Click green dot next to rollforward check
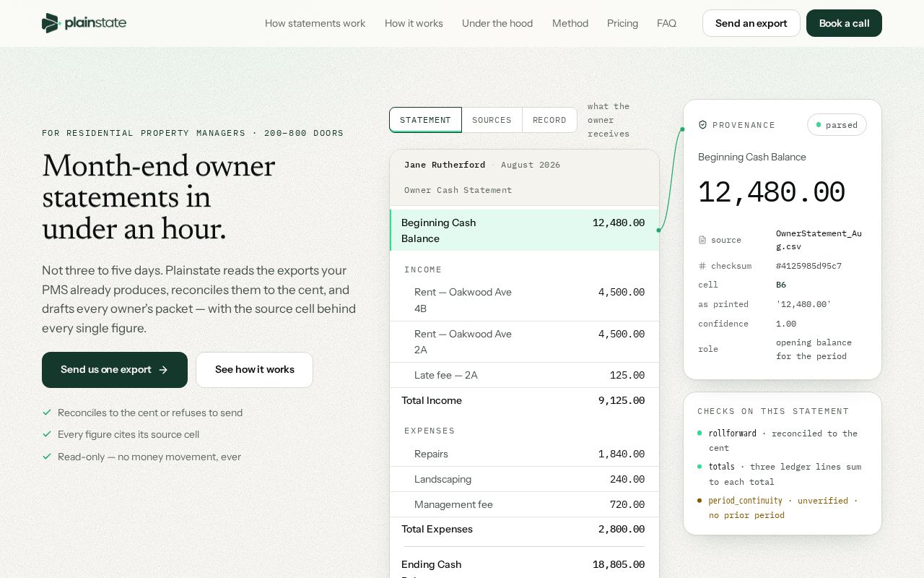The height and width of the screenshot is (578, 924). [699, 433]
